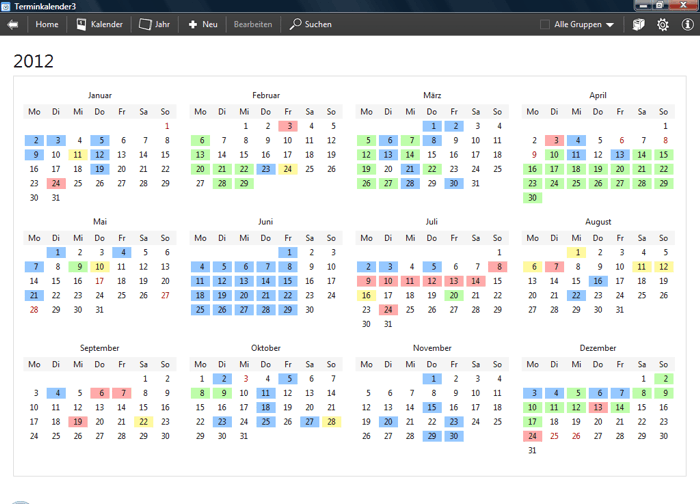Click the back arrow icon

pos(12,24)
